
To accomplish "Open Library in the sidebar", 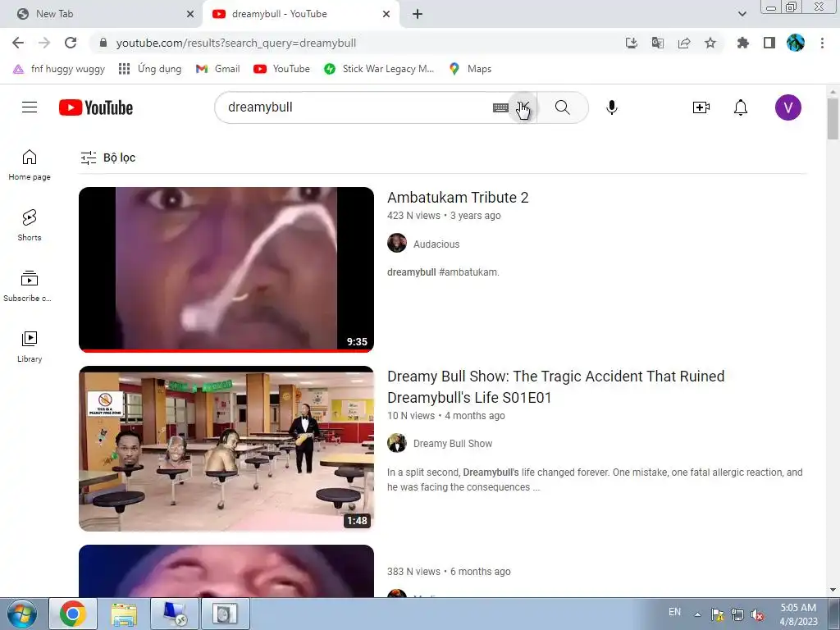I will pyautogui.click(x=30, y=347).
